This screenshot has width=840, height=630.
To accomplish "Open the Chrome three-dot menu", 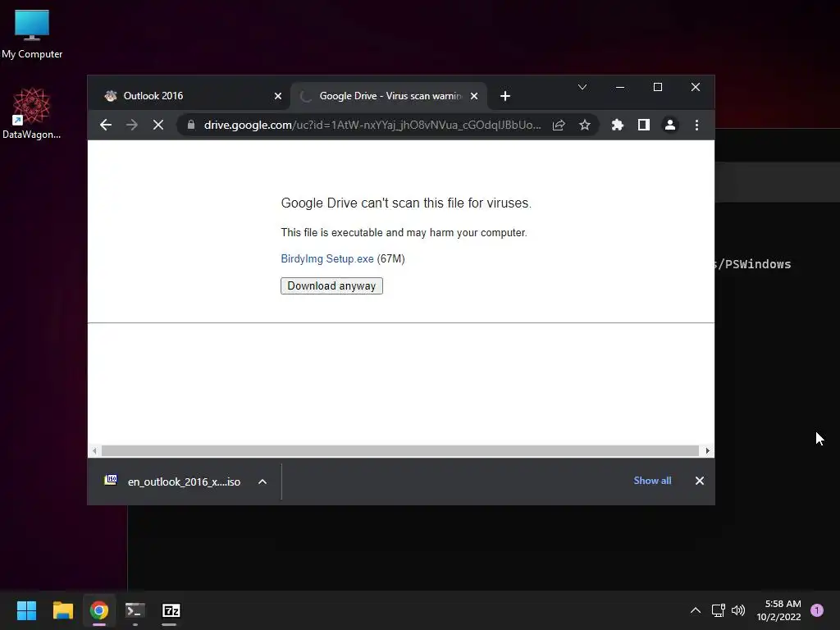I will (696, 125).
